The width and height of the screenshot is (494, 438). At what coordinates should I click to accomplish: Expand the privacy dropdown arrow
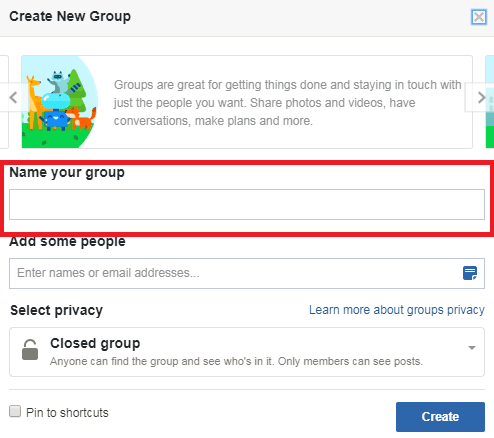472,348
